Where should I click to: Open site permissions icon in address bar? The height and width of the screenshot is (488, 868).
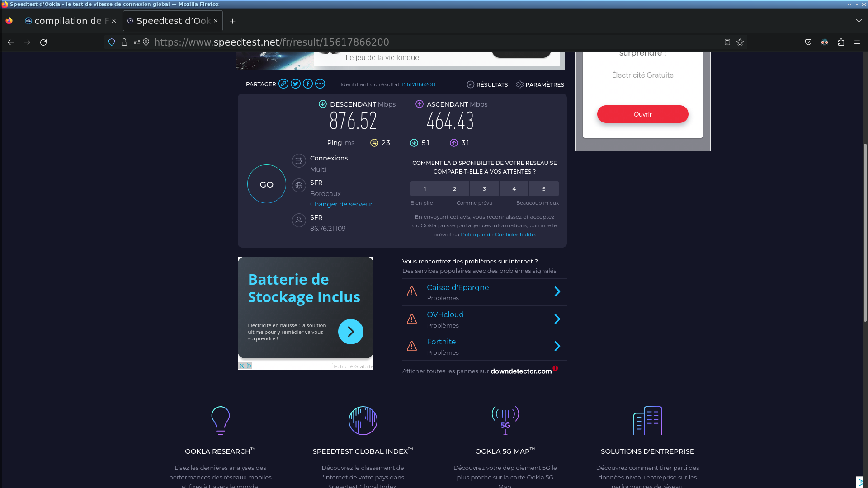(x=137, y=42)
